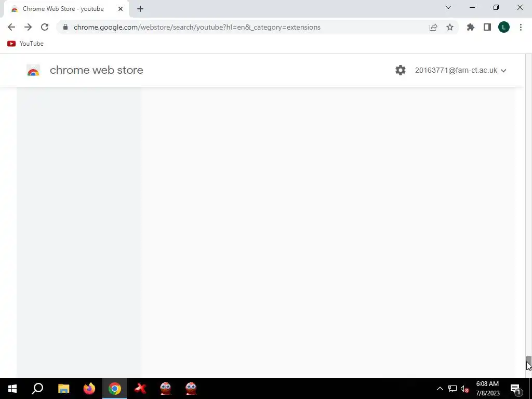The width and height of the screenshot is (532, 399).
Task: Click the muted volume tray icon
Action: coord(465,389)
